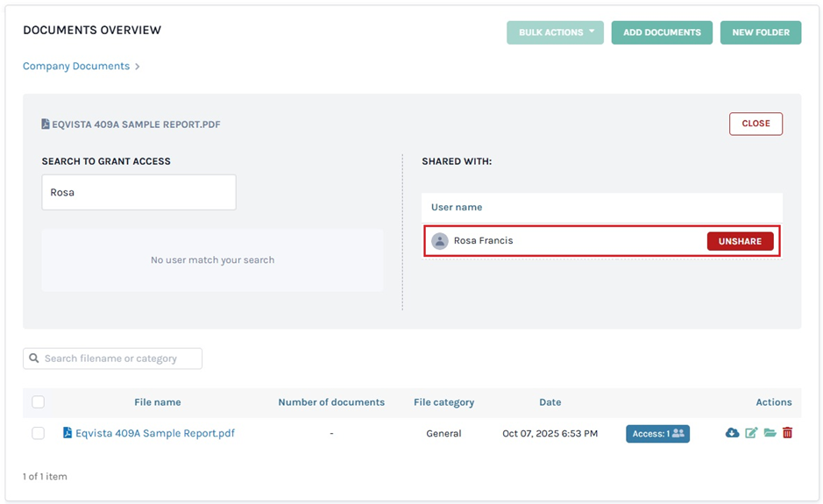Click the edit pencil icon in Actions
Image resolution: width=823 pixels, height=504 pixels.
pos(751,433)
